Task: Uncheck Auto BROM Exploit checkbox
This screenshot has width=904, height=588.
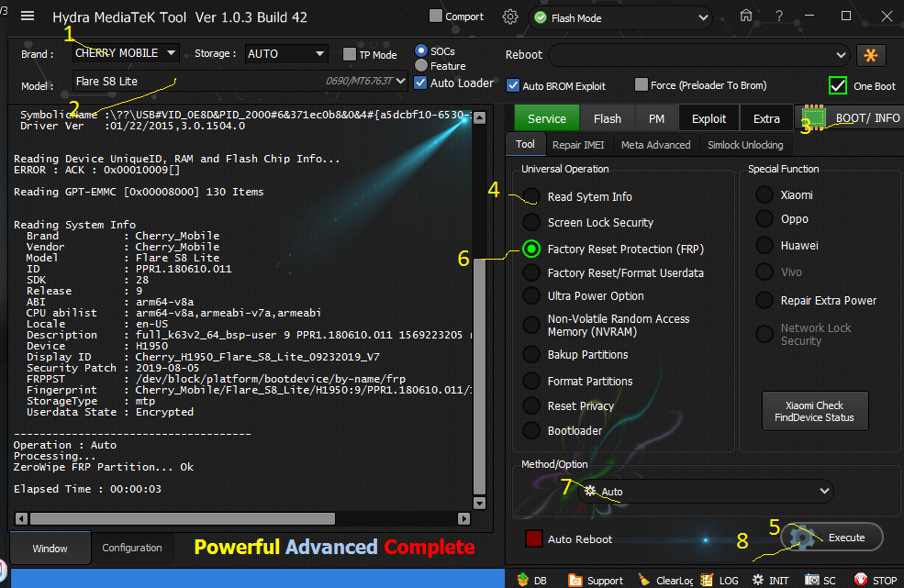Action: [x=512, y=85]
